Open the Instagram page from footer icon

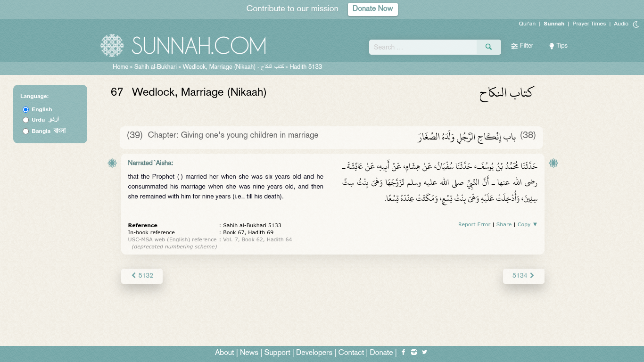[414, 353]
